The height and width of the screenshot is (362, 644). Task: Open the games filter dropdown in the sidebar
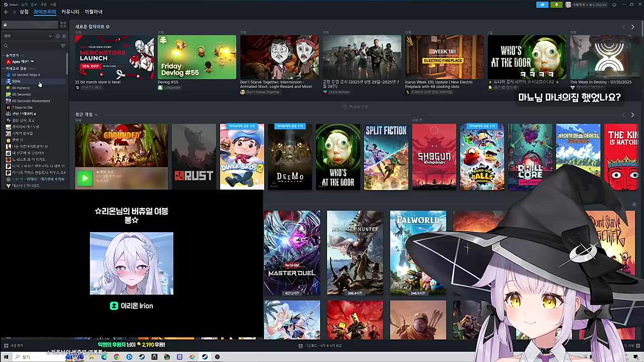[28, 36]
